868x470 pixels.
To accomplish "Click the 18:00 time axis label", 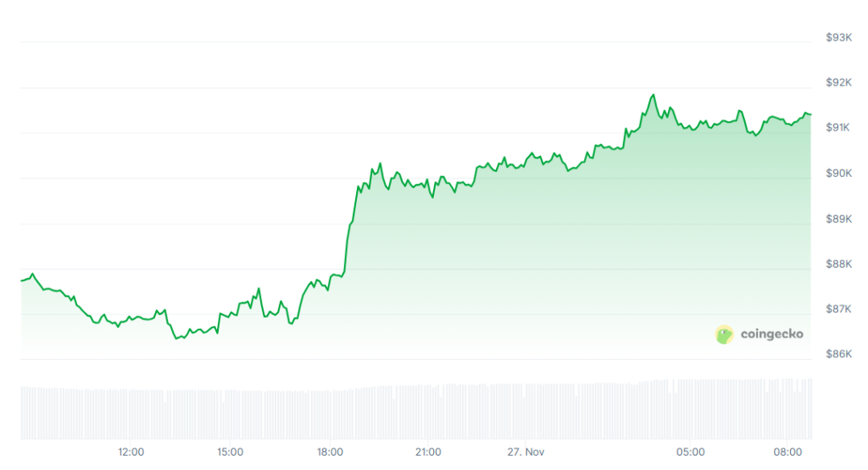I will (x=330, y=452).
